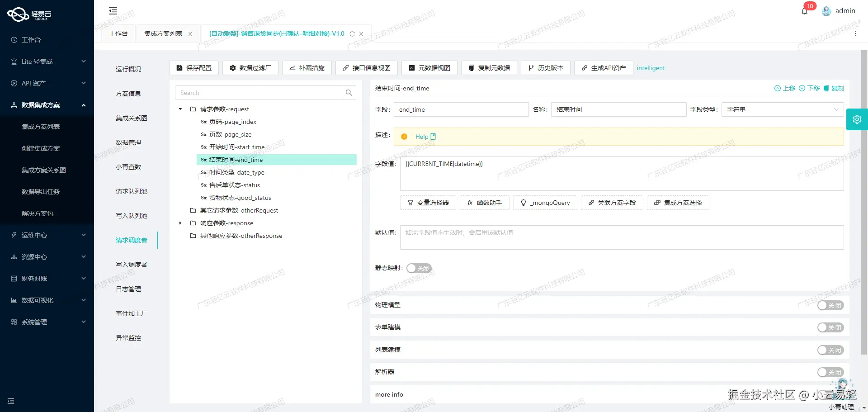This screenshot has width=868, height=412.
Task: Select the 补漏措施 toolbar icon
Action: point(307,68)
